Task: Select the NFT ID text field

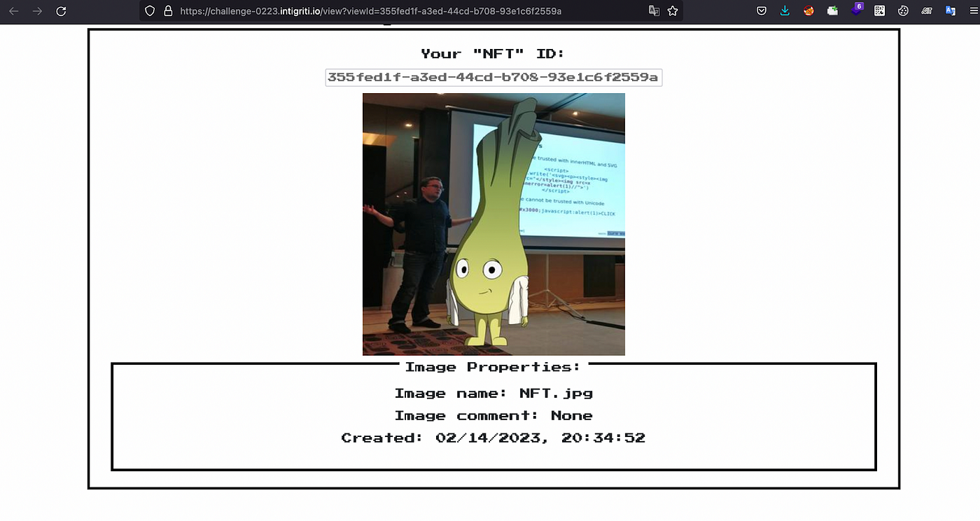Action: tap(493, 77)
